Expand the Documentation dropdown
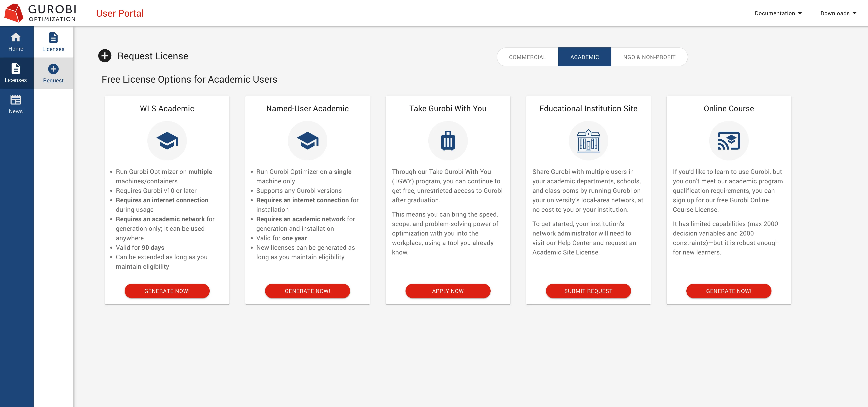The width and height of the screenshot is (868, 407). tap(778, 13)
